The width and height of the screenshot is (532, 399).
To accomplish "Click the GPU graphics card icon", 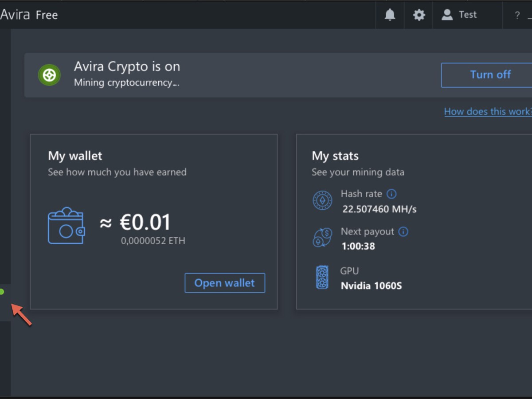I will tap(321, 278).
